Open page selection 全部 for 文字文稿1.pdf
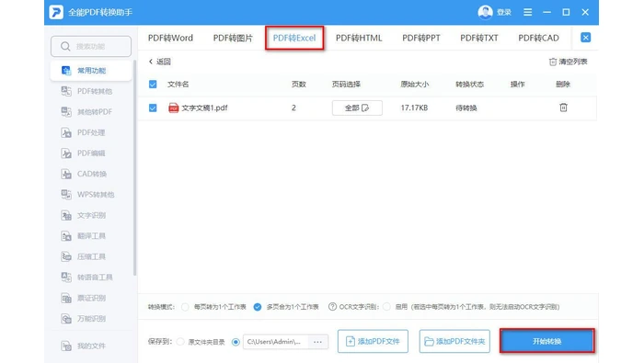Screen dimensions: 644x363 357,108
